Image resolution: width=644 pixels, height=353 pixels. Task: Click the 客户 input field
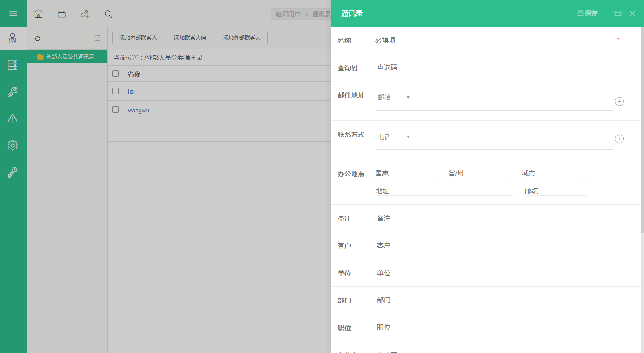(494, 246)
